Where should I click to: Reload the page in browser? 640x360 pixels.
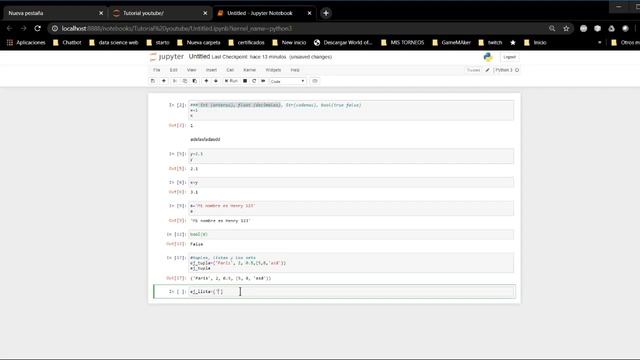tap(38, 29)
